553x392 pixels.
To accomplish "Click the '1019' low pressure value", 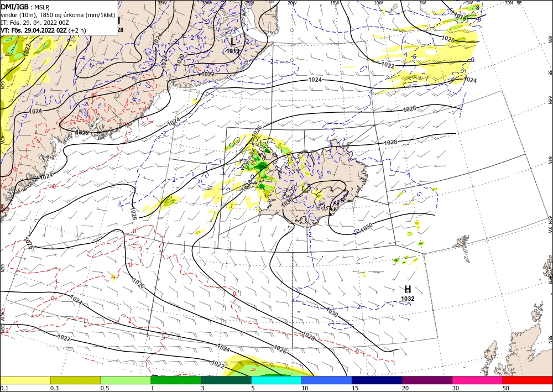I will tap(233, 51).
